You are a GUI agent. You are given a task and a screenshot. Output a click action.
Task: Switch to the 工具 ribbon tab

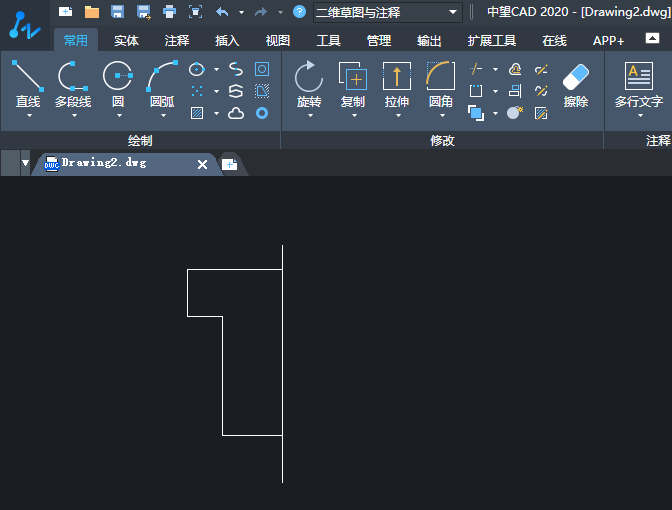point(328,41)
